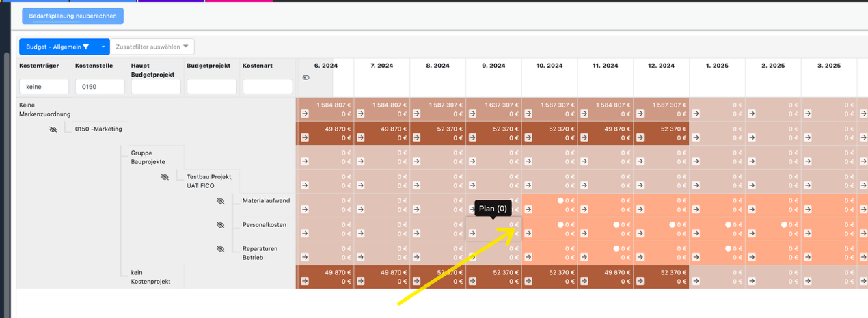Click the empty Budgetprojekt filter input
This screenshot has height=318, width=868.
coord(211,87)
